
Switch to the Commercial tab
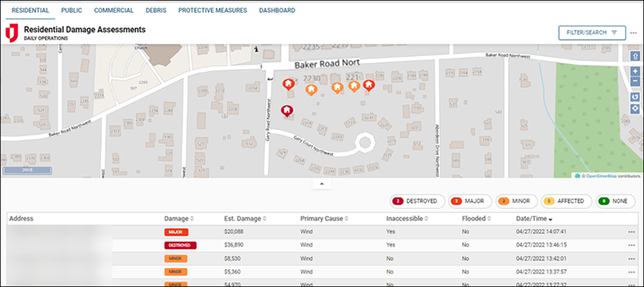coord(114,11)
